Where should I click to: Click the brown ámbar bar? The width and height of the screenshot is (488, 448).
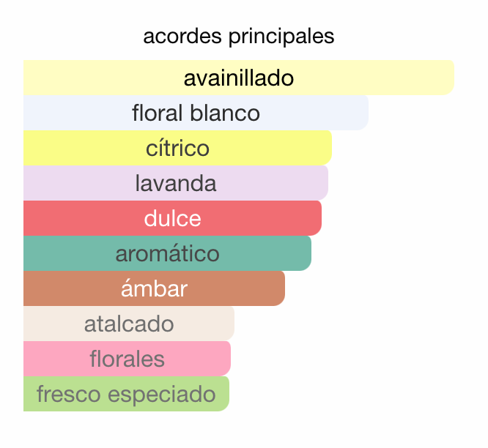[154, 288]
